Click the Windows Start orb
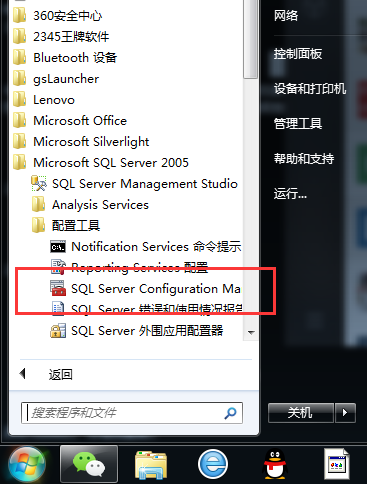This screenshot has width=367, height=484. click(27, 464)
